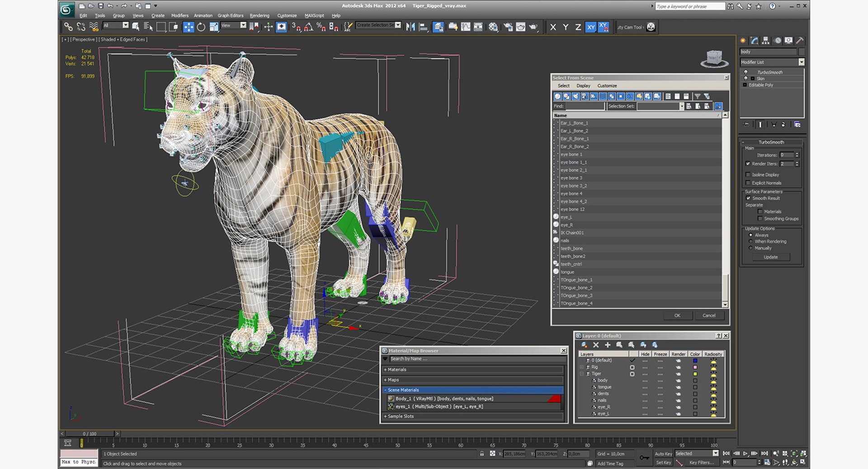Collapse the Tiger layer tree node
The height and width of the screenshot is (469, 868).
click(x=582, y=374)
